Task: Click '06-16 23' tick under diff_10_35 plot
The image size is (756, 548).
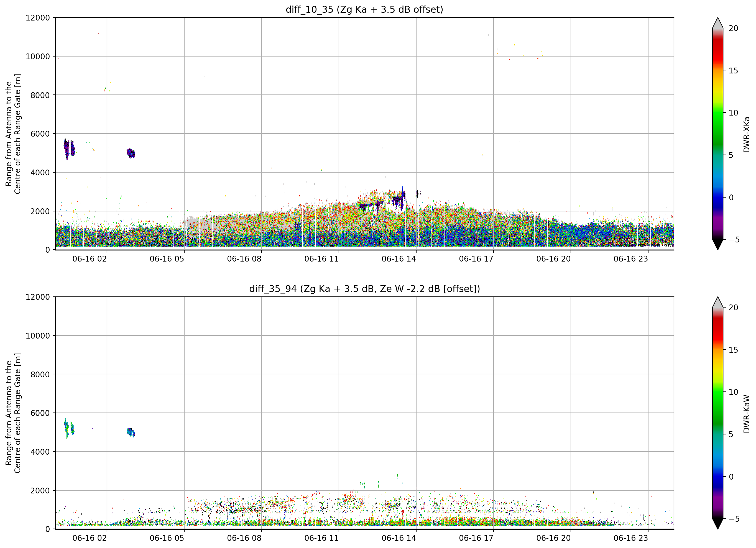Action: pyautogui.click(x=631, y=259)
